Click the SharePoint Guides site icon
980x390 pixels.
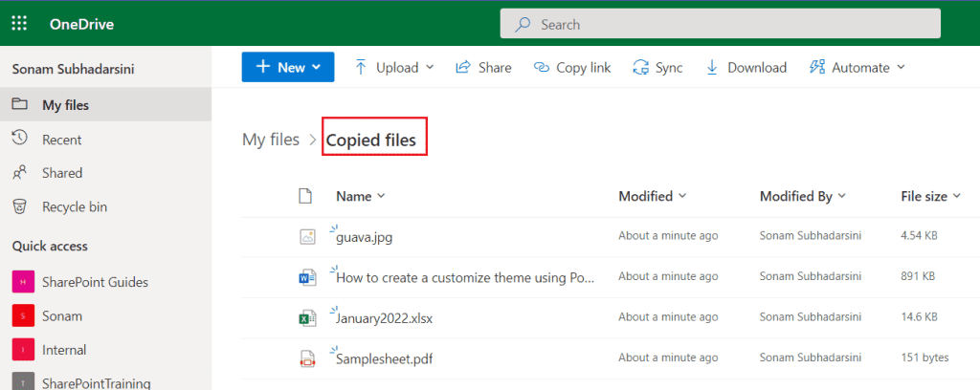[23, 282]
